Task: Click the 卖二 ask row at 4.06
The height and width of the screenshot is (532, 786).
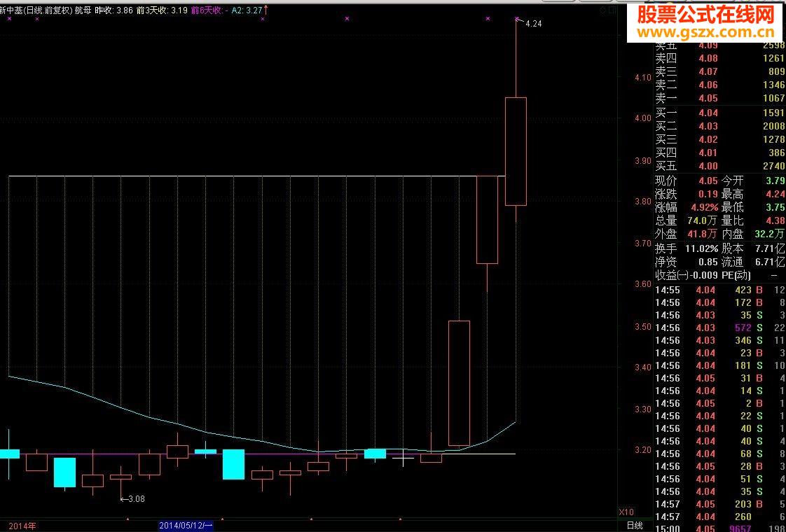Action: coord(720,85)
